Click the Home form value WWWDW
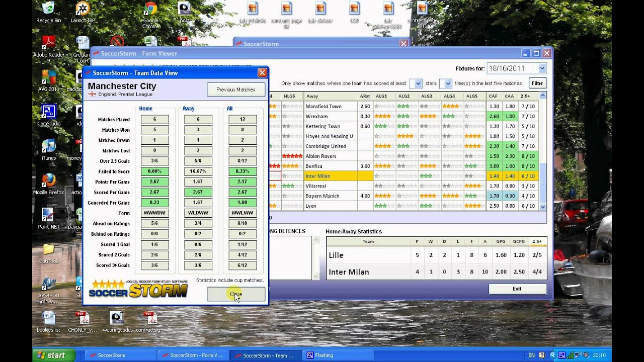The image size is (644, 362). [154, 213]
